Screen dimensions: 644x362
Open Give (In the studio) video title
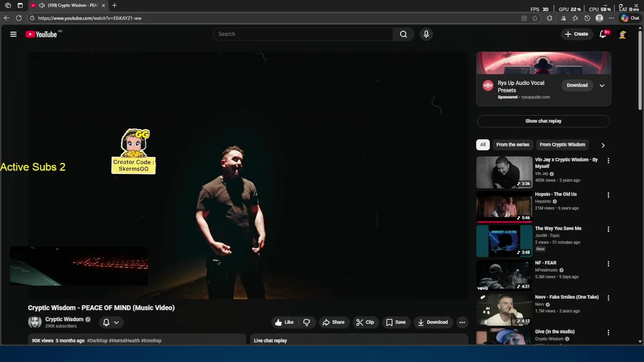554,332
